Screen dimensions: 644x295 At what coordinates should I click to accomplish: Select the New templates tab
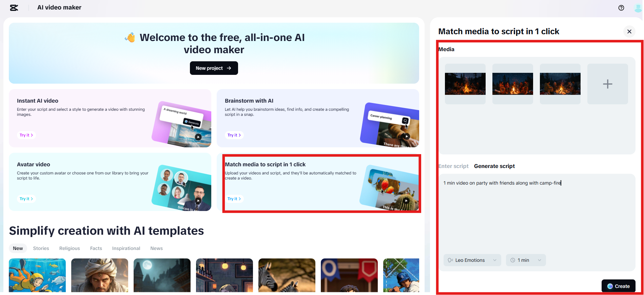coord(18,248)
